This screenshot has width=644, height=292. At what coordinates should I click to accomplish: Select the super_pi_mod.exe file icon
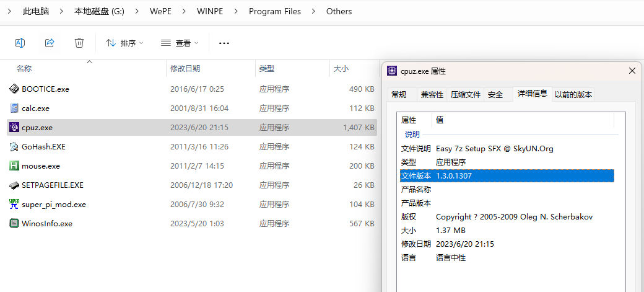(x=14, y=204)
